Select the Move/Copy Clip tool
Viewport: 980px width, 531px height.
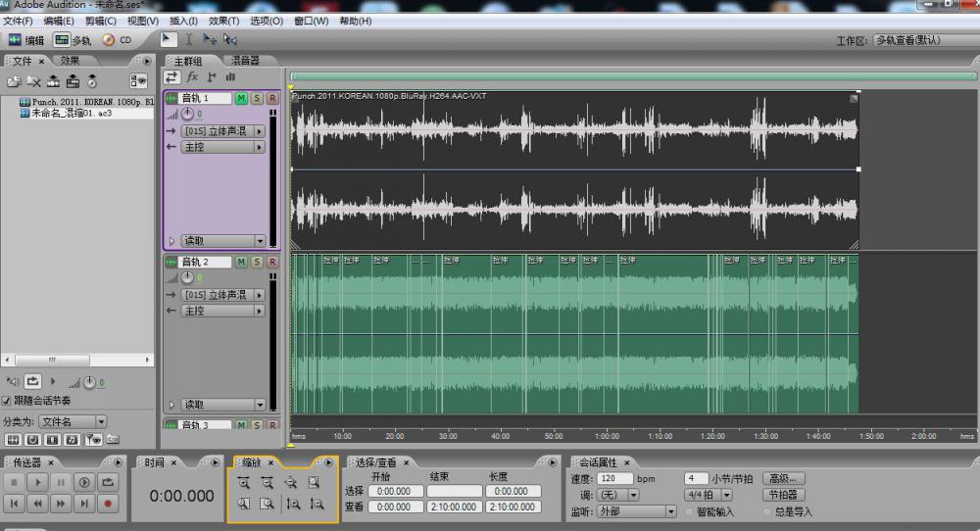[210, 39]
